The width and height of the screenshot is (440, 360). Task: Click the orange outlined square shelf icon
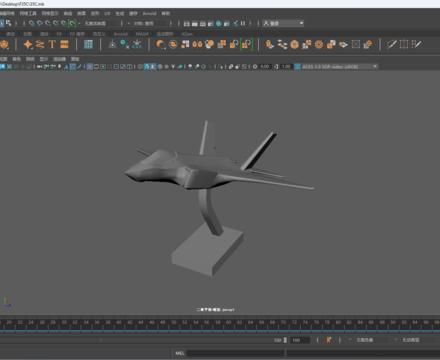(x=356, y=44)
